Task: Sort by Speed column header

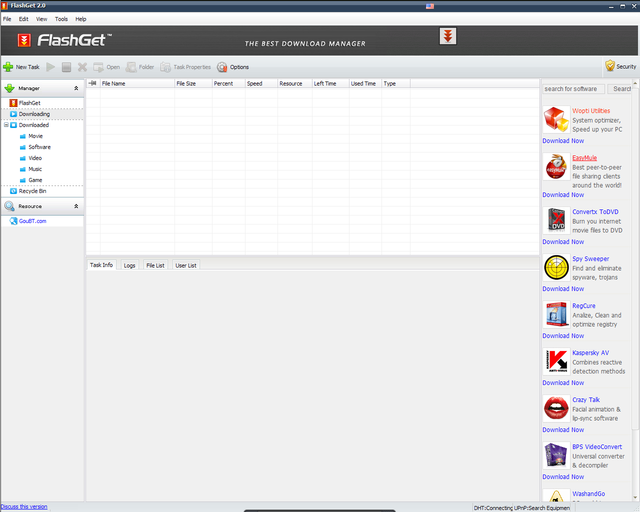Action: tap(261, 83)
